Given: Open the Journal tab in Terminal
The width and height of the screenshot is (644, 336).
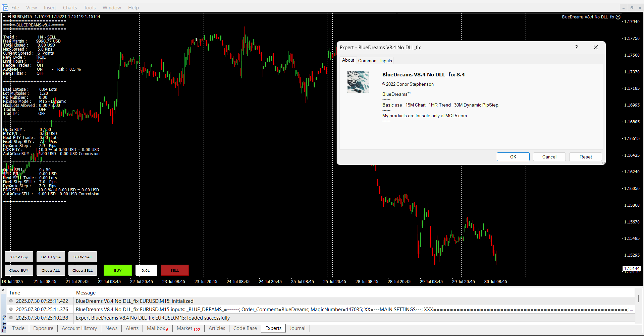Looking at the screenshot, I should point(297,328).
